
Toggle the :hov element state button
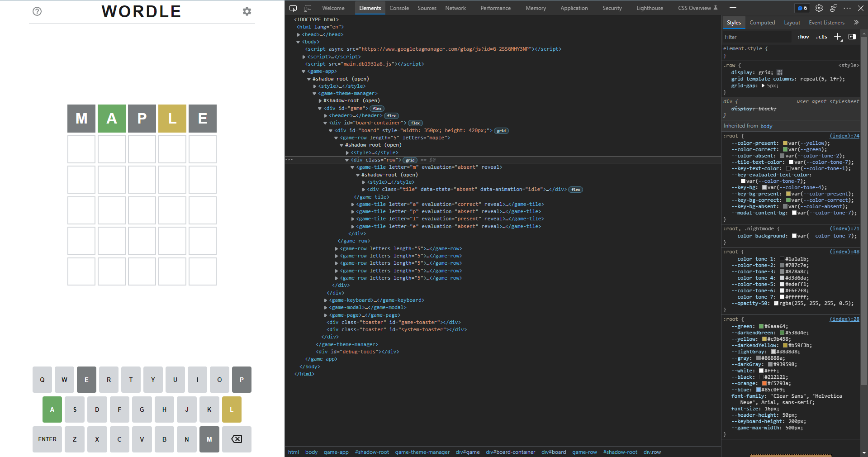(x=803, y=37)
